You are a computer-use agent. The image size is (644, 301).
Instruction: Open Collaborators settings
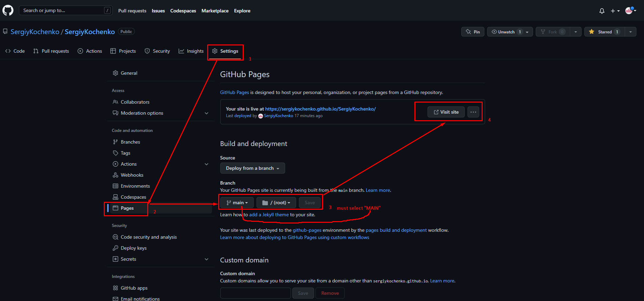pos(161,102)
